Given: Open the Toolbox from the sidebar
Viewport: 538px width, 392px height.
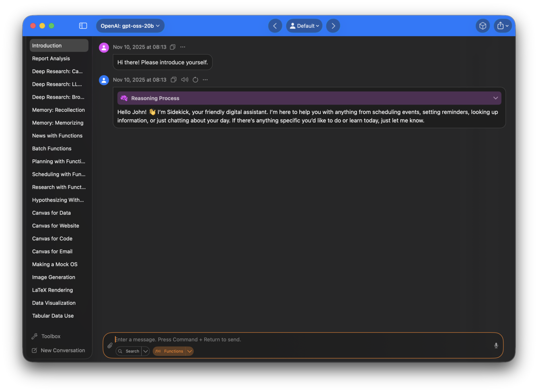Looking at the screenshot, I should pos(51,336).
